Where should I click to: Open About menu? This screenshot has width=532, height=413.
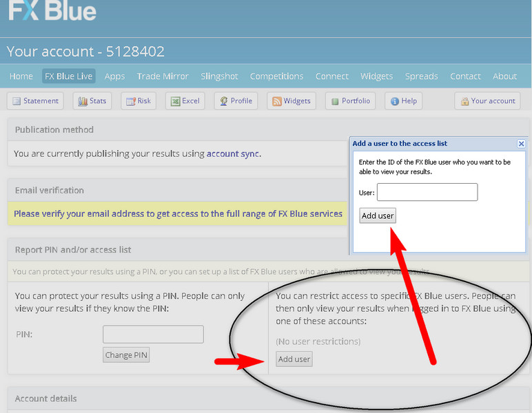click(505, 76)
